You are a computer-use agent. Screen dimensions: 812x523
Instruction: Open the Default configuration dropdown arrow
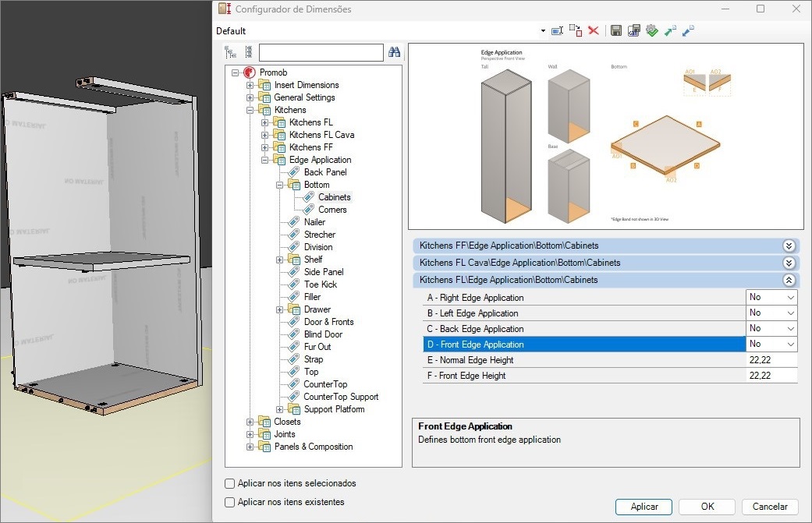[x=543, y=31]
